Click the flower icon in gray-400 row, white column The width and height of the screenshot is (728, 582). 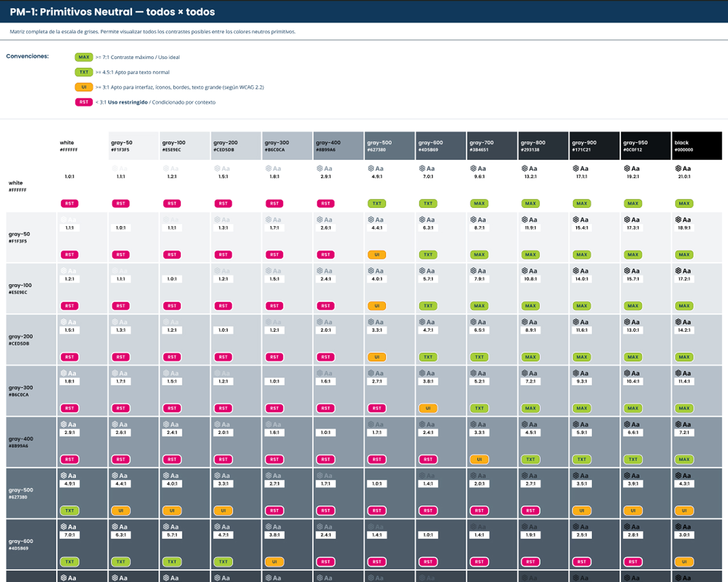pos(64,424)
